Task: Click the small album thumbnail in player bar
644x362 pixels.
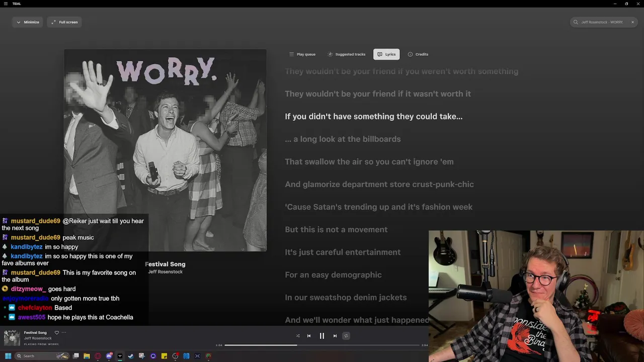Action: [x=12, y=338]
